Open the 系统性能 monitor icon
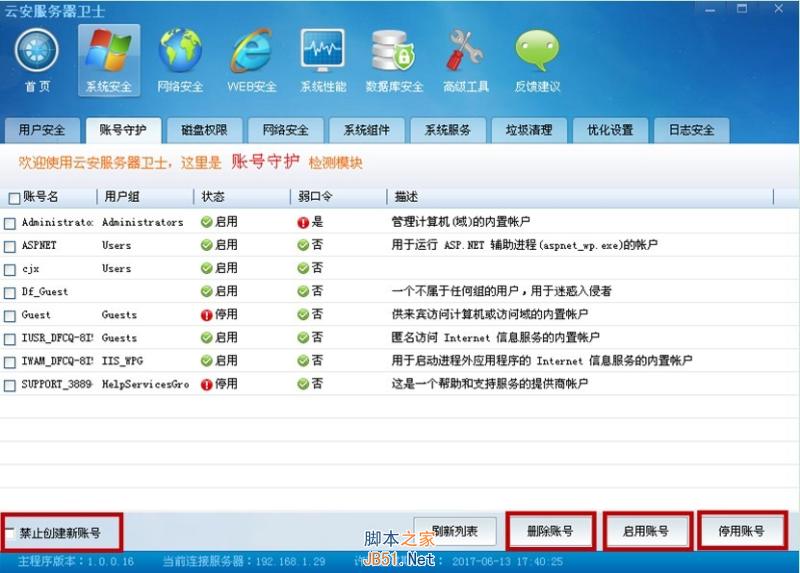Viewport: 800px width, 573px height. click(323, 53)
